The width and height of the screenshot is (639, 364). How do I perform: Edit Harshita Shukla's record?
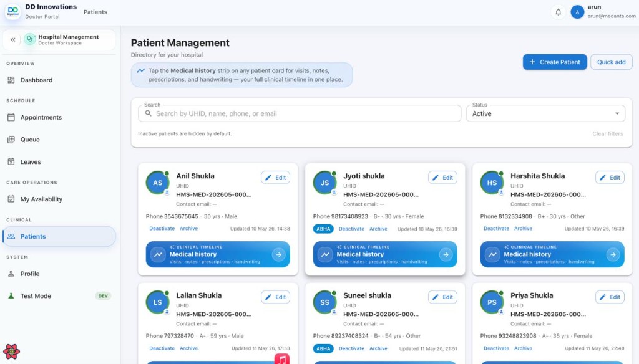tap(610, 178)
